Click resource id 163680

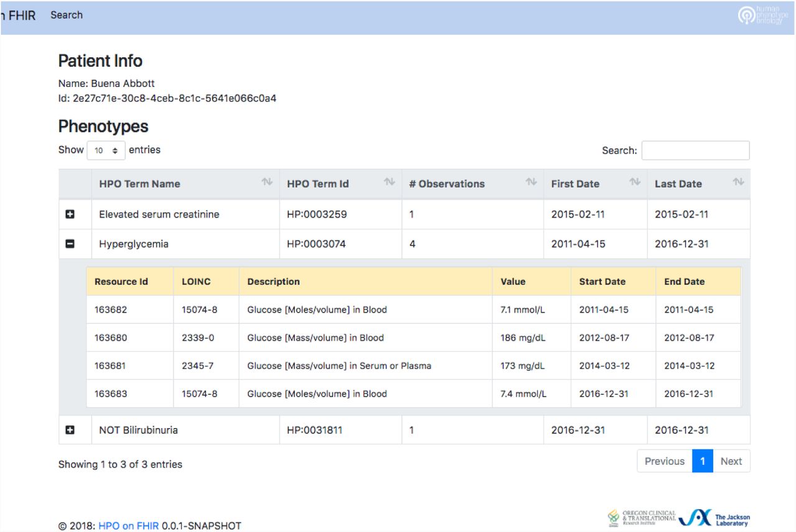click(x=110, y=338)
